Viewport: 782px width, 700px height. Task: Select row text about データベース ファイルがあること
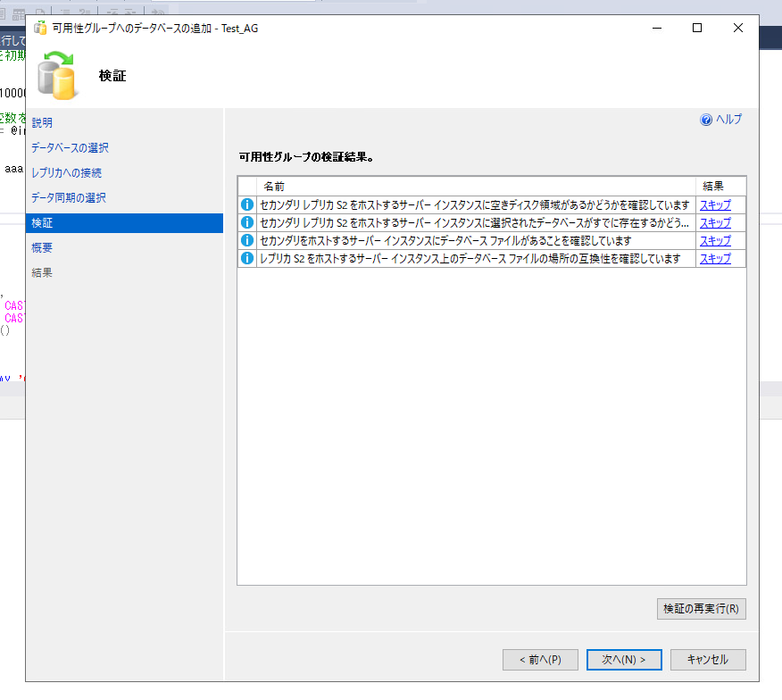(x=445, y=240)
